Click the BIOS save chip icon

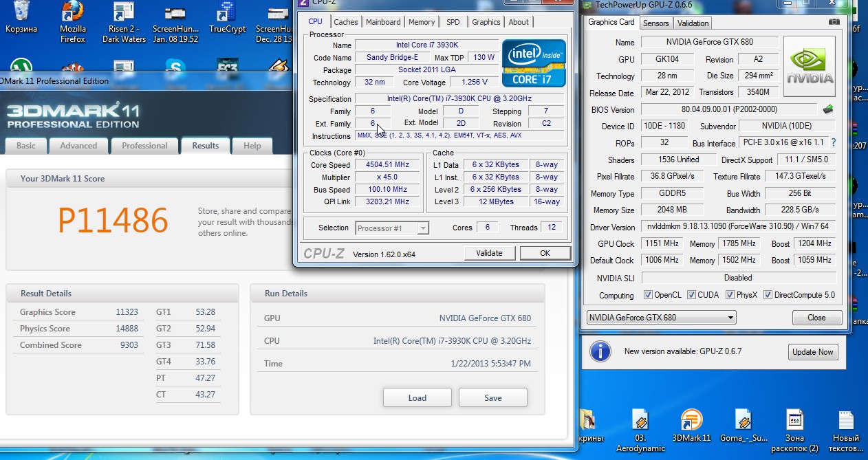tap(828, 109)
